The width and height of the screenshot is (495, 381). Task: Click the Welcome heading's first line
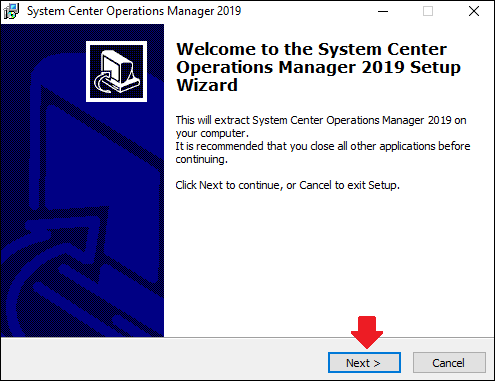[311, 49]
